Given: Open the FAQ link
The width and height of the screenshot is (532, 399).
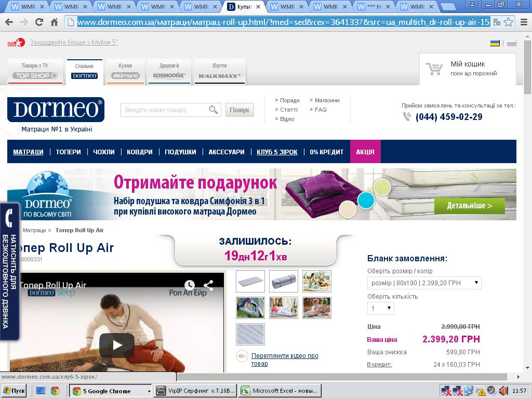Looking at the screenshot, I should pyautogui.click(x=321, y=110).
